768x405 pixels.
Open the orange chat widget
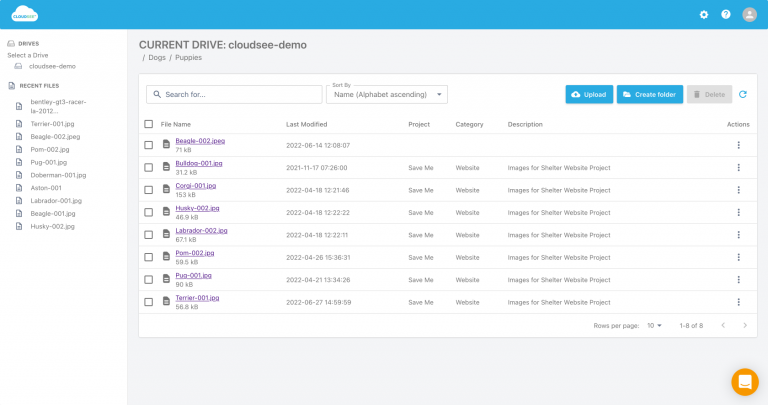[744, 382]
